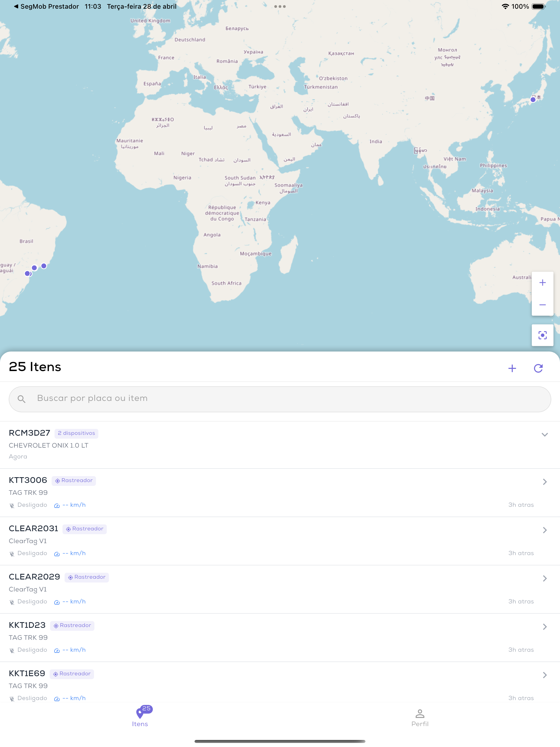This screenshot has height=747, width=560.
Task: Tap ignition-off icon on CLEAR2029 row
Action: point(12,602)
